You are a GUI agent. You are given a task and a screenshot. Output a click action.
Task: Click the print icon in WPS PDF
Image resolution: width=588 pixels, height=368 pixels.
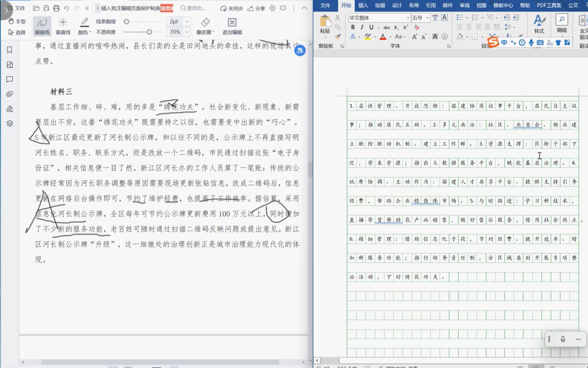56,8
